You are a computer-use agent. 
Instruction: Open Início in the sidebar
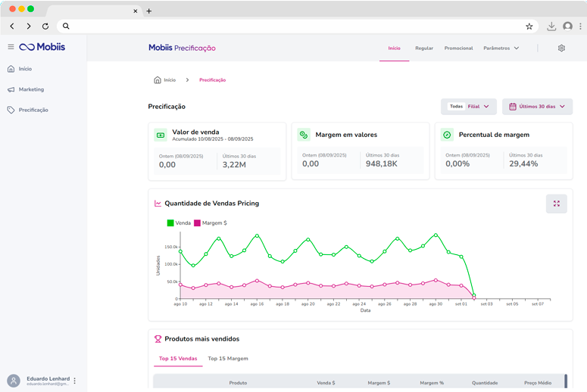[25, 69]
